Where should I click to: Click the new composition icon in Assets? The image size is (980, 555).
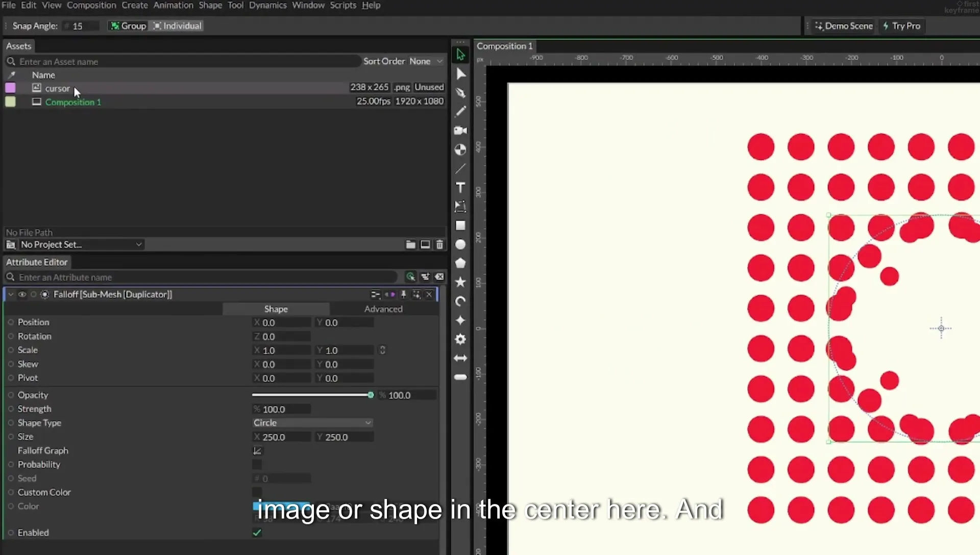[x=425, y=245]
